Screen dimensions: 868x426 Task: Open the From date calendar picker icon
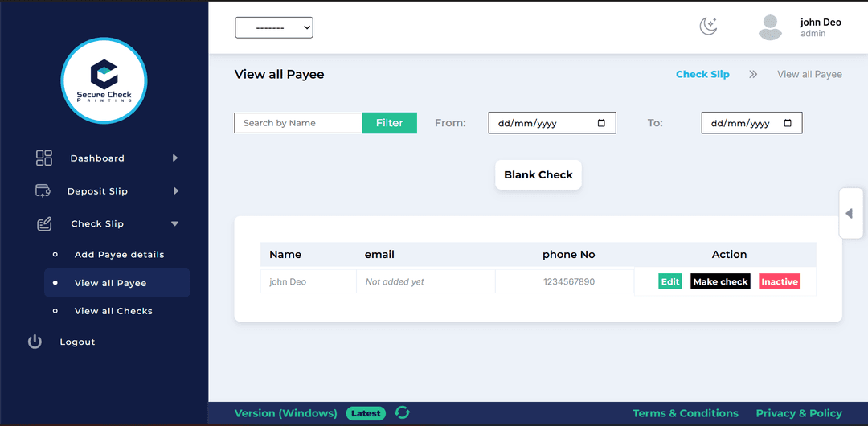click(x=602, y=123)
